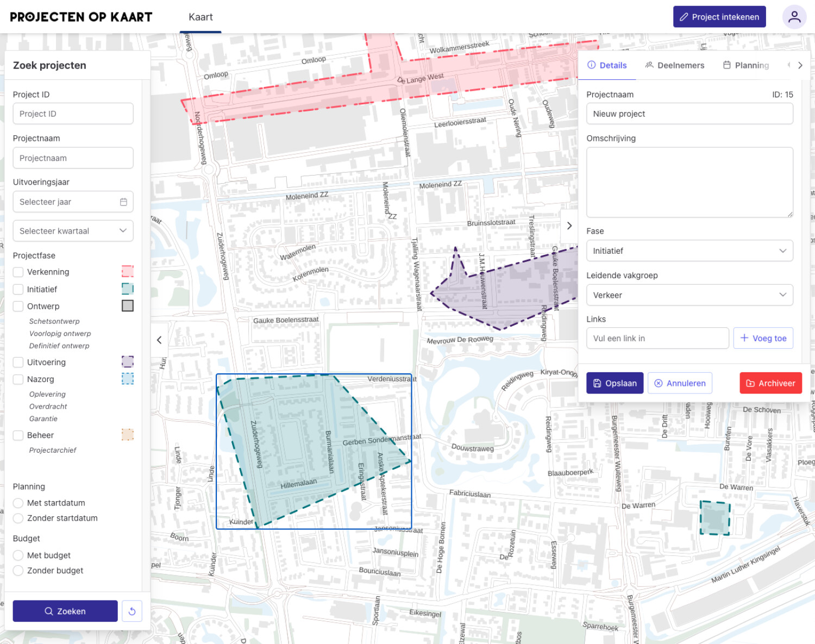The image size is (815, 644).
Task: Collapse the search panel with left chevron arrow
Action: tap(159, 340)
